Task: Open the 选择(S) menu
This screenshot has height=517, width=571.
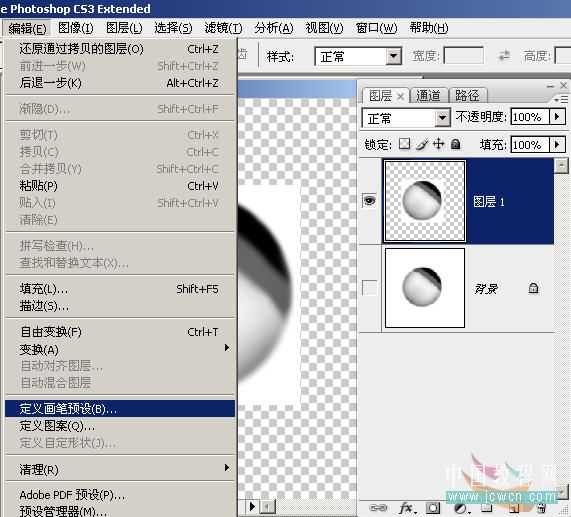Action: coord(173,28)
